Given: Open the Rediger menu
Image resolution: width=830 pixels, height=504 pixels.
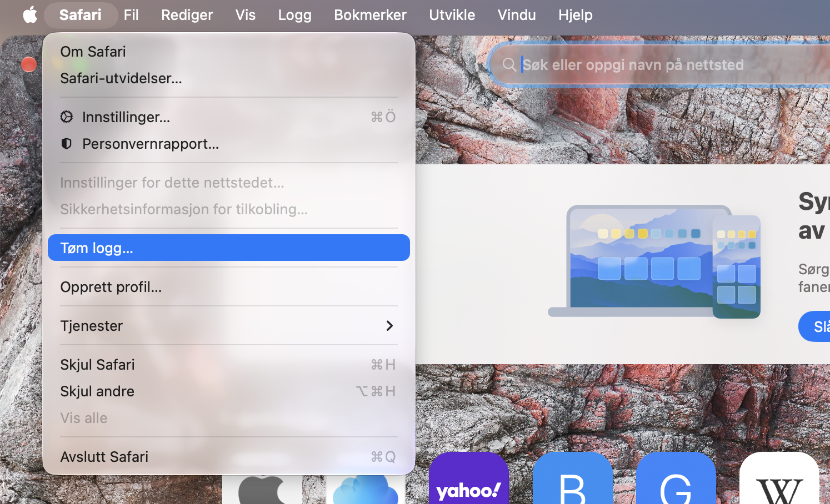Looking at the screenshot, I should (x=187, y=14).
